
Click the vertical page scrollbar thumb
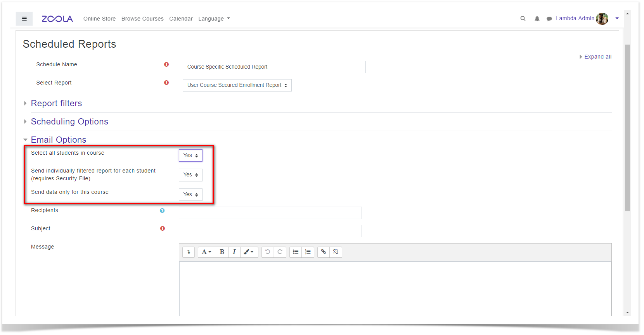(x=627, y=128)
